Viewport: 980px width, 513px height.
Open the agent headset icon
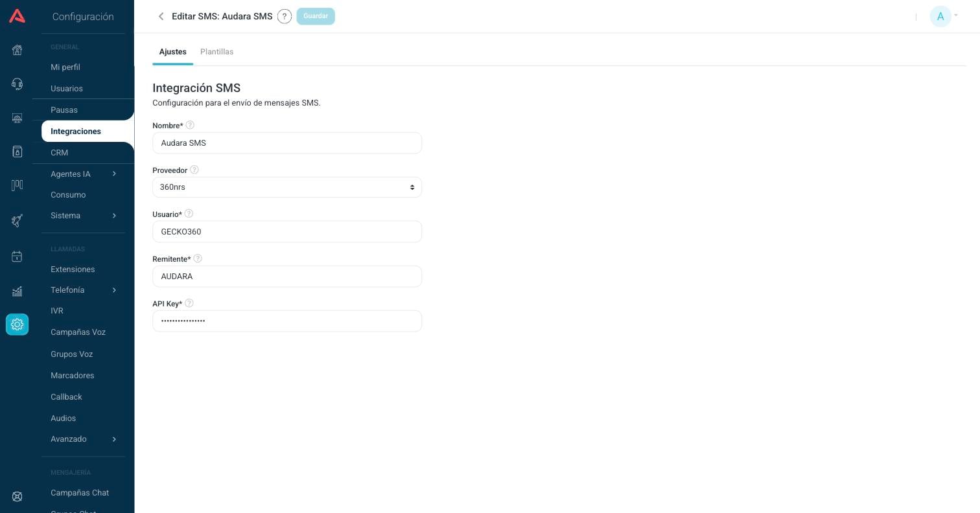click(x=17, y=84)
